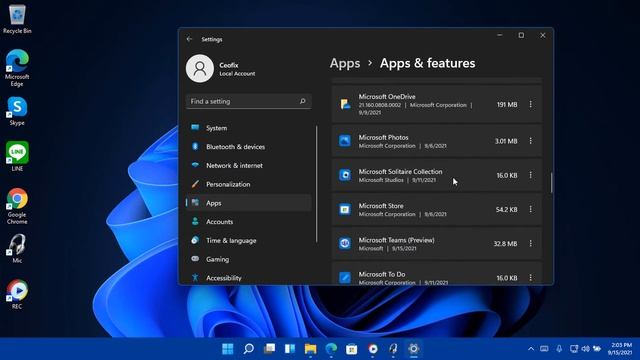Open more options for Microsoft Teams (Preview)
640x360 pixels.
coord(531,244)
